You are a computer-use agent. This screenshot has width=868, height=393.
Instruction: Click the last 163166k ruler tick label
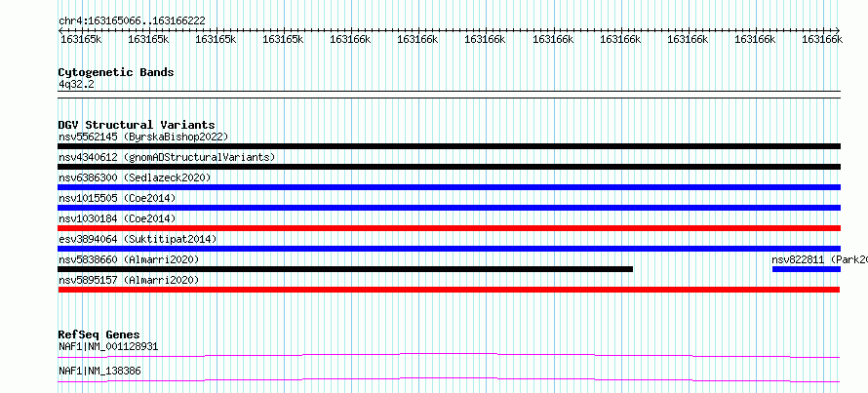click(822, 39)
